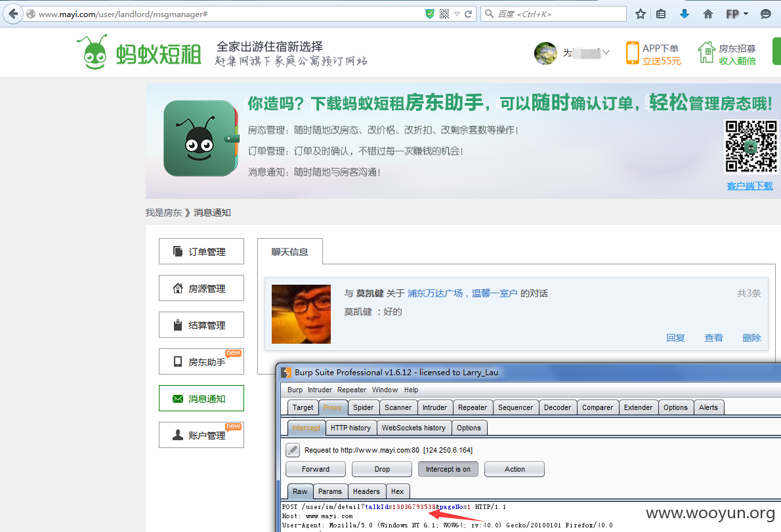781x532 pixels.
Task: Click the browser back arrow button
Action: tap(13, 14)
